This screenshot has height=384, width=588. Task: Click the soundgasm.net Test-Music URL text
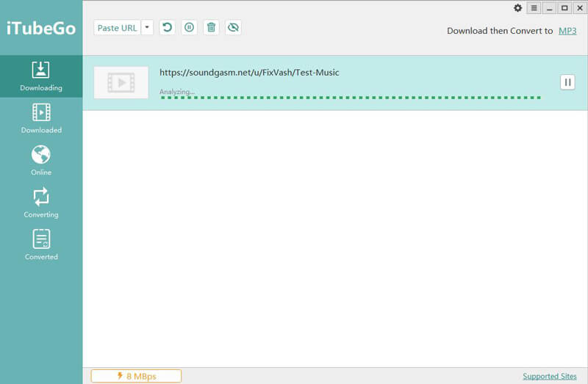pos(249,72)
